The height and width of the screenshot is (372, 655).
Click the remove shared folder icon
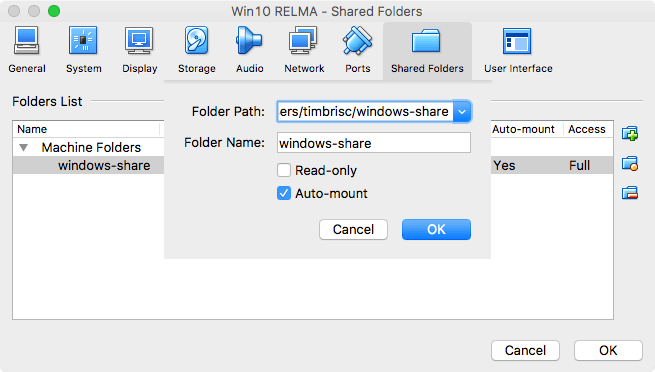coord(630,193)
